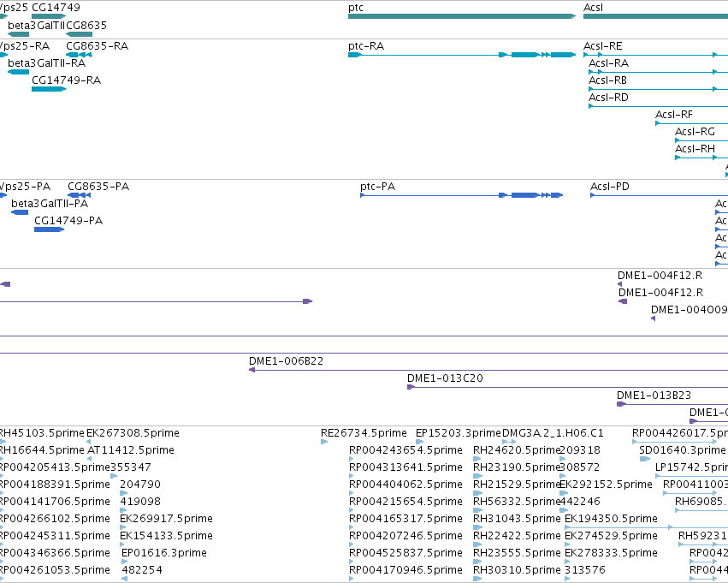Click the EK269917.5prime EST label
Screen dimensions: 728x583
(166, 519)
